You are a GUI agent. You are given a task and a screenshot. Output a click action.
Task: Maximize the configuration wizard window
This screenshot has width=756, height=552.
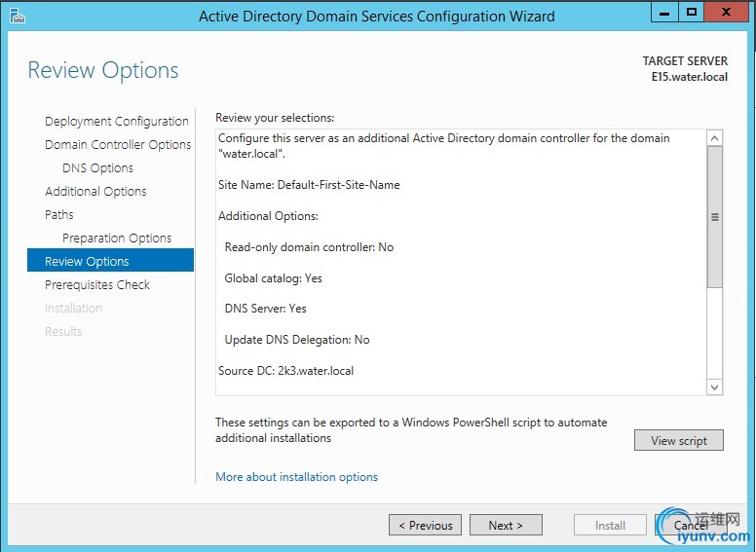point(692,13)
